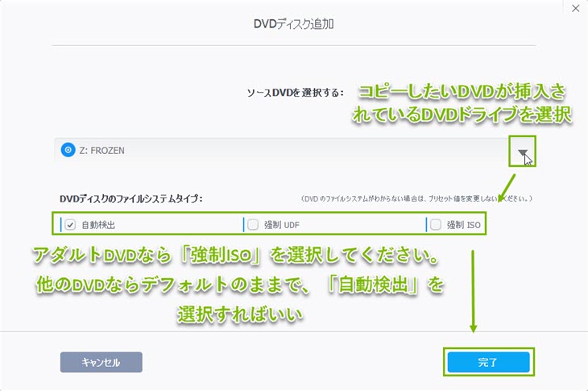Enable the 強制 ISO checkbox

[436, 225]
